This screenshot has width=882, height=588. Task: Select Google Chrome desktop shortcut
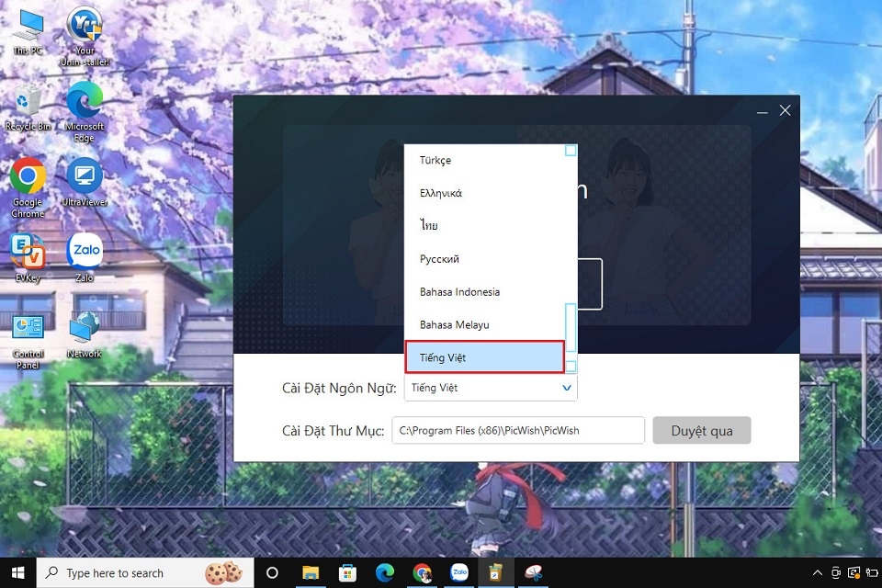click(x=28, y=188)
